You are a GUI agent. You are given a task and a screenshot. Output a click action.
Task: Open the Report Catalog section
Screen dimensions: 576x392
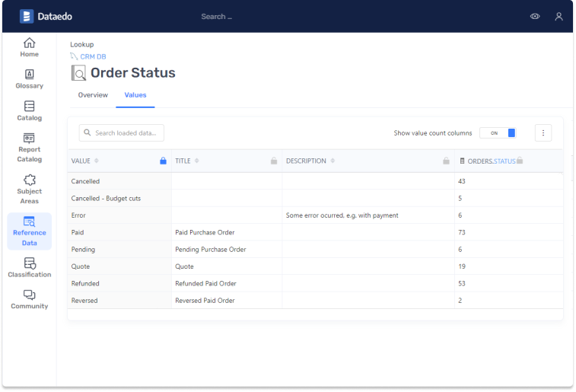(x=30, y=148)
